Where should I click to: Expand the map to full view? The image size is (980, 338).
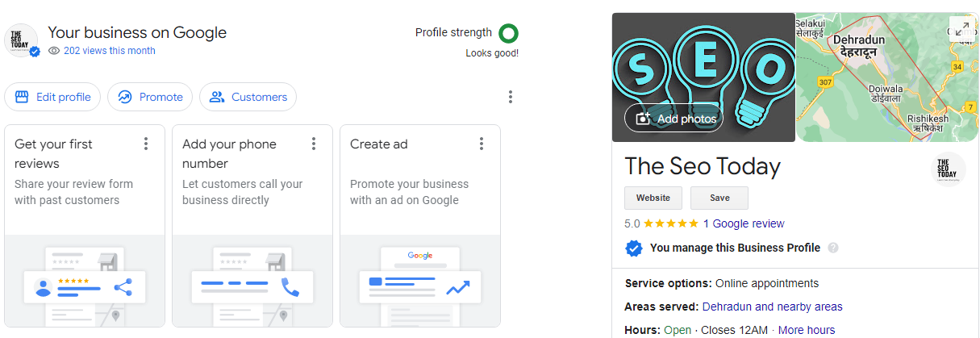point(961,28)
